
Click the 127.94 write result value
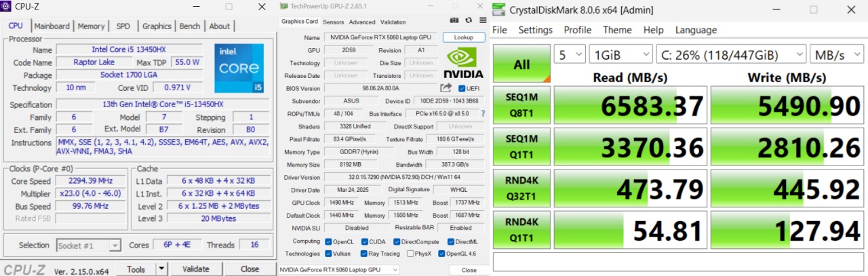[815, 232]
